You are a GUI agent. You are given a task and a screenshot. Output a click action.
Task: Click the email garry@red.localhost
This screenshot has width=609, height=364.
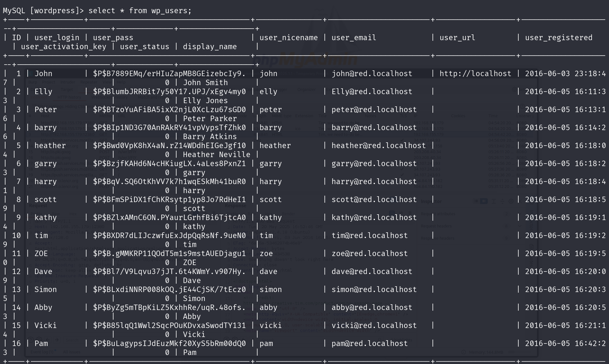pyautogui.click(x=374, y=164)
